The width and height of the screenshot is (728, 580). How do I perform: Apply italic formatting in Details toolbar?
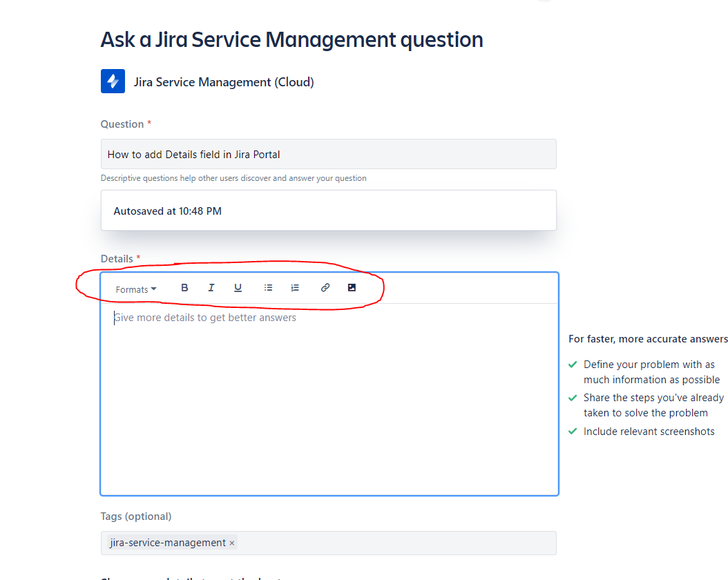point(211,288)
